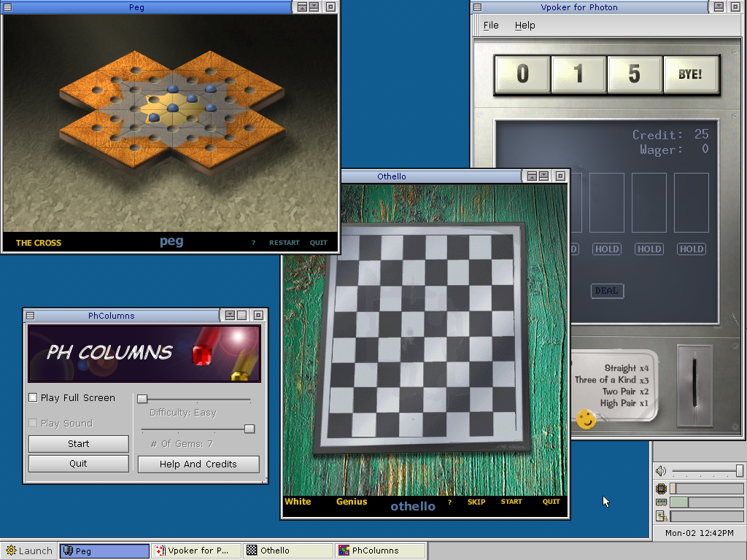The height and width of the screenshot is (560, 747).
Task: Click the CPU chip monitor icon
Action: [x=661, y=489]
